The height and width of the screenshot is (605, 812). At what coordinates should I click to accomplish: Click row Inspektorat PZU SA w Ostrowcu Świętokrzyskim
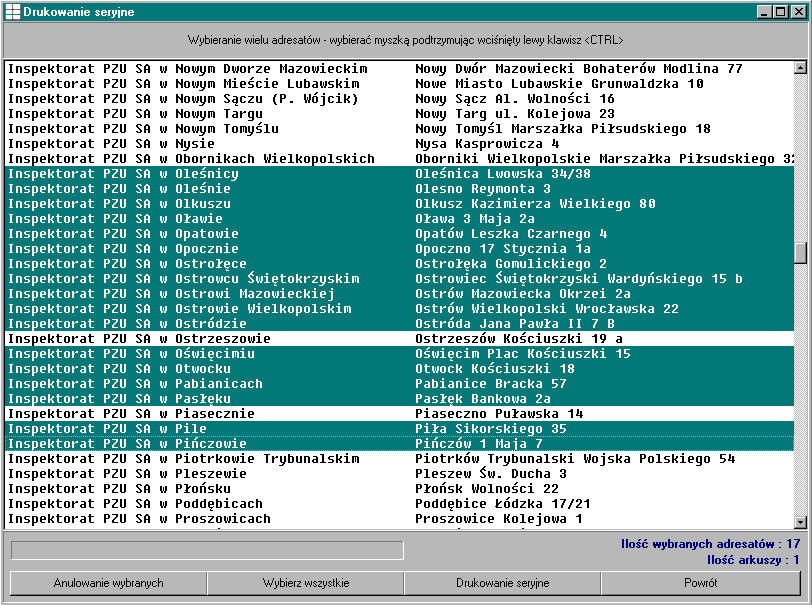pos(399,279)
